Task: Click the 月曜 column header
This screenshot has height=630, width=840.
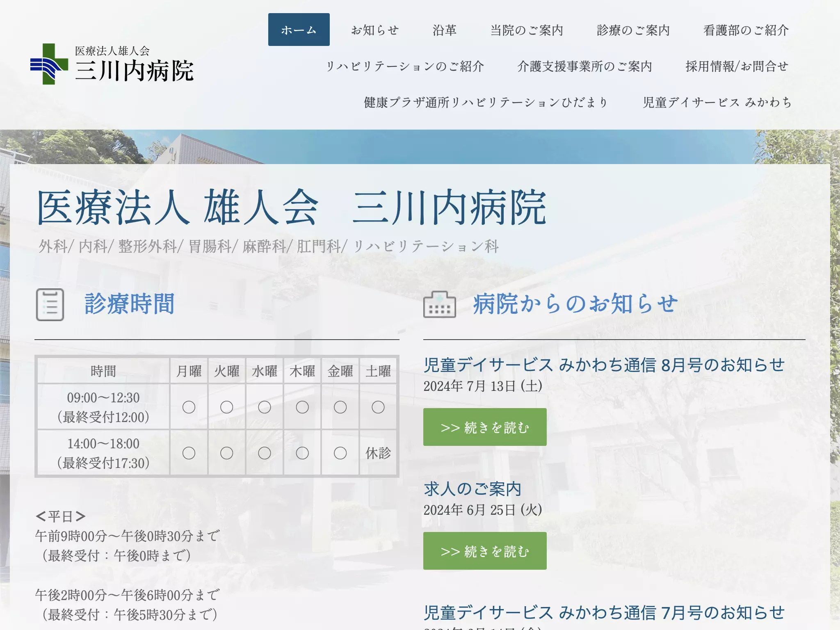Action: [189, 371]
